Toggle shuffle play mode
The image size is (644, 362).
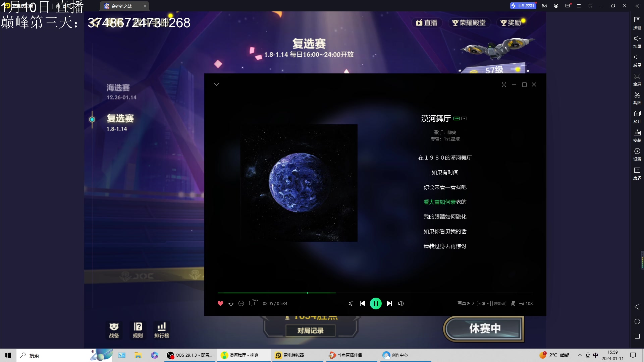[x=350, y=303]
